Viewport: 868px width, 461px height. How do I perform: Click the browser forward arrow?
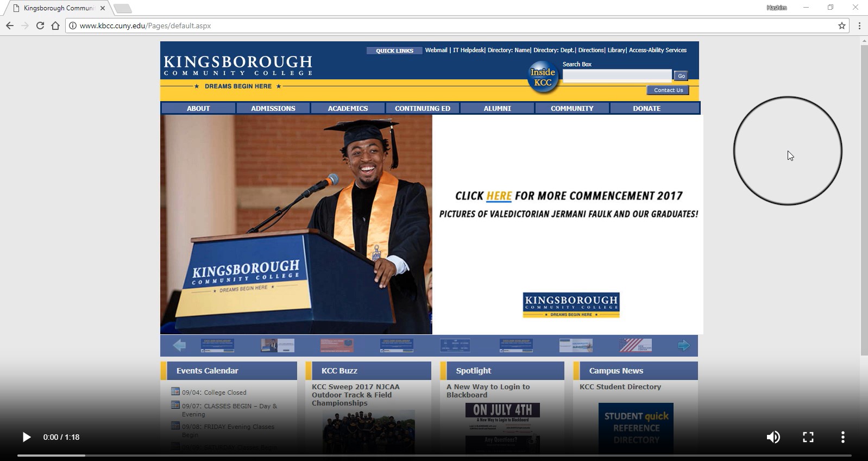pyautogui.click(x=25, y=26)
